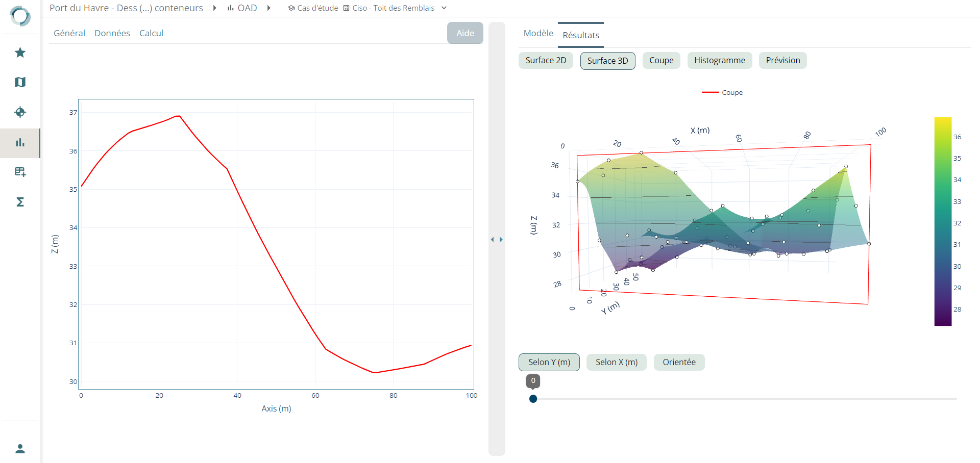The height and width of the screenshot is (463, 980).
Task: Click the crosshair locate icon
Action: tap(20, 112)
